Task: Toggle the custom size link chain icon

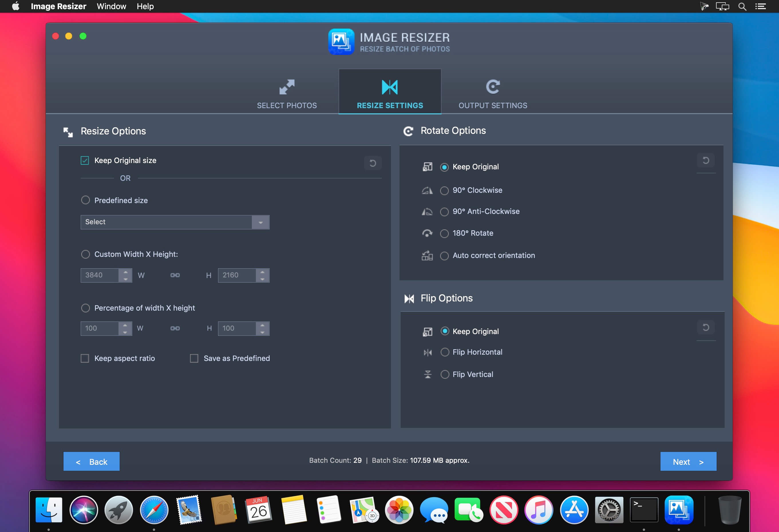Action: [175, 275]
